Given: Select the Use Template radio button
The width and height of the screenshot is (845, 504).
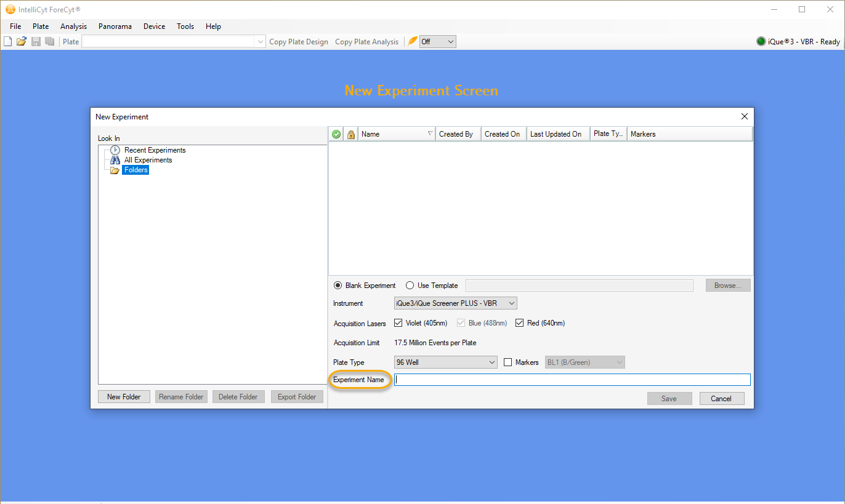Looking at the screenshot, I should [x=410, y=286].
